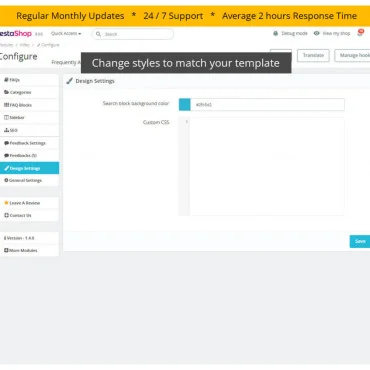
Task: Go to FAQ Blocks settings
Action: click(29, 105)
